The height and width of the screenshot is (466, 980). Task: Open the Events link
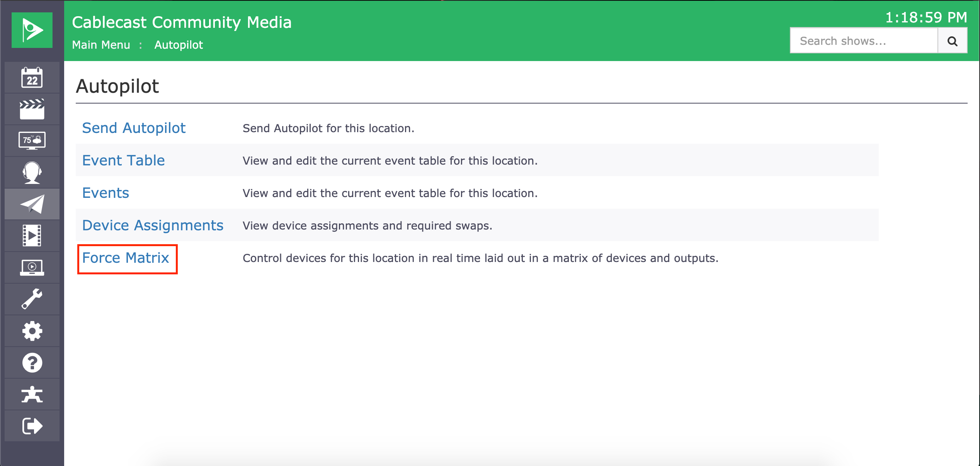pyautogui.click(x=105, y=193)
